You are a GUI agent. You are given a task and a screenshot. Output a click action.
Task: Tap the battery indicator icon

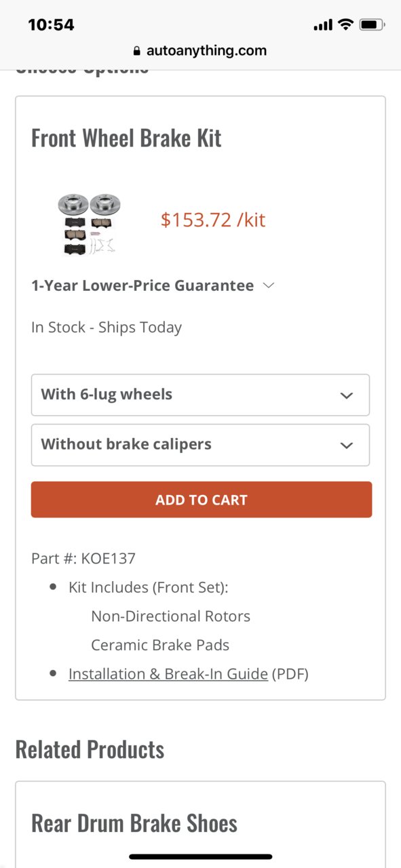[373, 25]
